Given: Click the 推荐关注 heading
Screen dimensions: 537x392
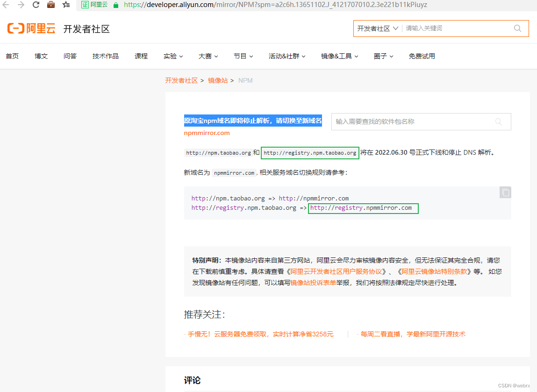Looking at the screenshot, I should coord(204,314).
